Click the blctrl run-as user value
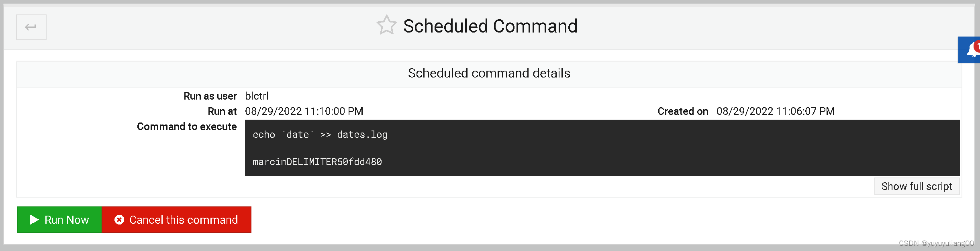 pos(257,96)
